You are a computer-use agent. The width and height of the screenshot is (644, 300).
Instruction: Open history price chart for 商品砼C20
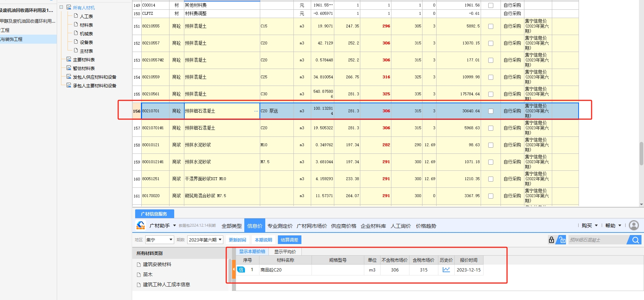coord(446,270)
